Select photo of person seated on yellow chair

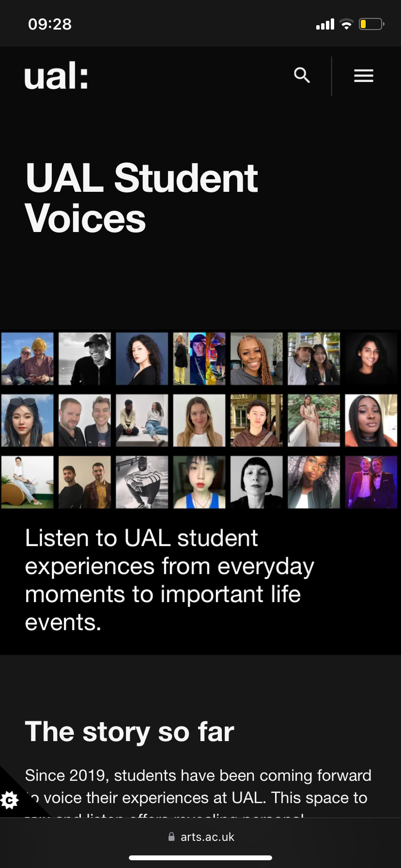pos(27,482)
